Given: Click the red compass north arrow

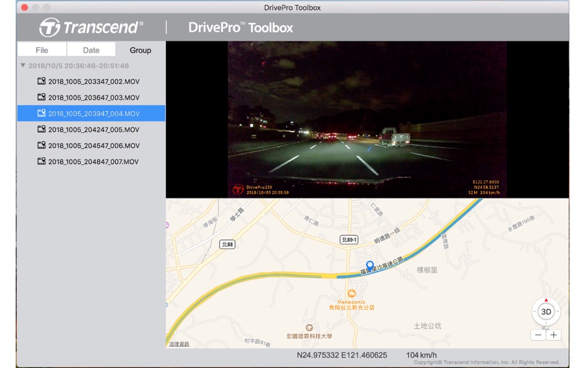Looking at the screenshot, I should 546,300.
